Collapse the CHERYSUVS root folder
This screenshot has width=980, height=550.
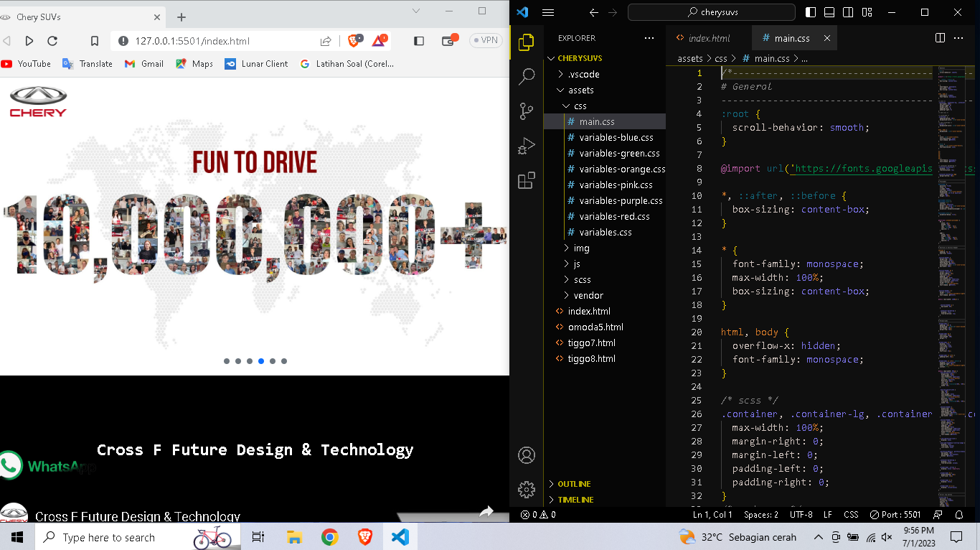coord(605,58)
